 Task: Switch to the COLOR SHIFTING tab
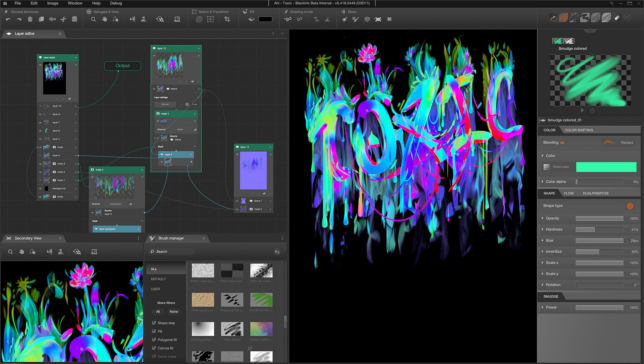click(x=579, y=130)
